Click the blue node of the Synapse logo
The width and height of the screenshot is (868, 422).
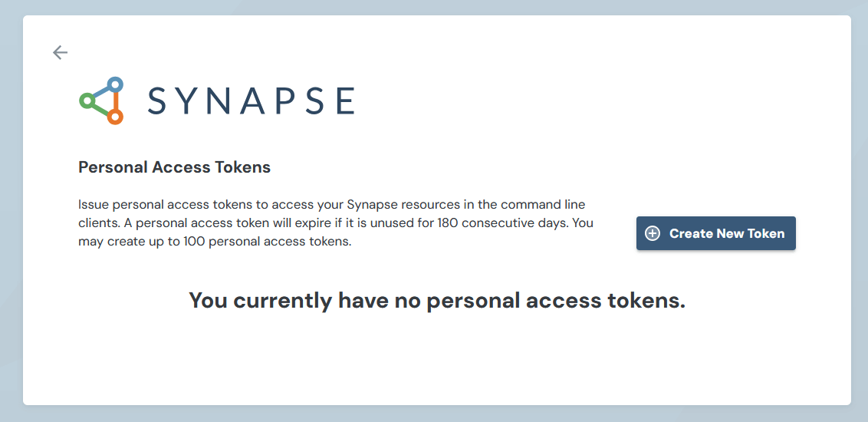[x=114, y=84]
